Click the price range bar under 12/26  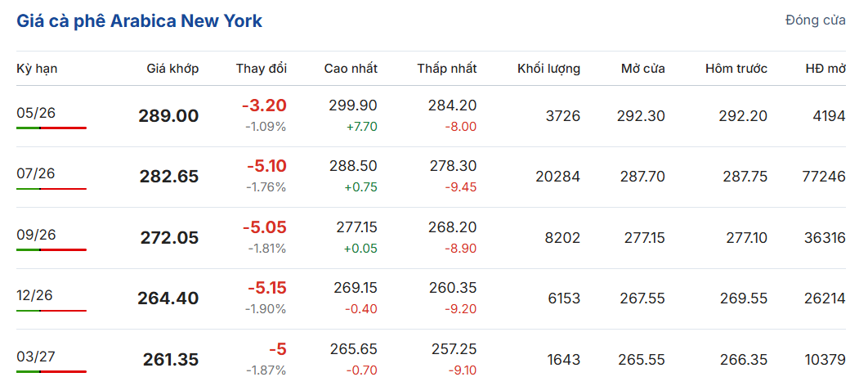[x=51, y=311]
